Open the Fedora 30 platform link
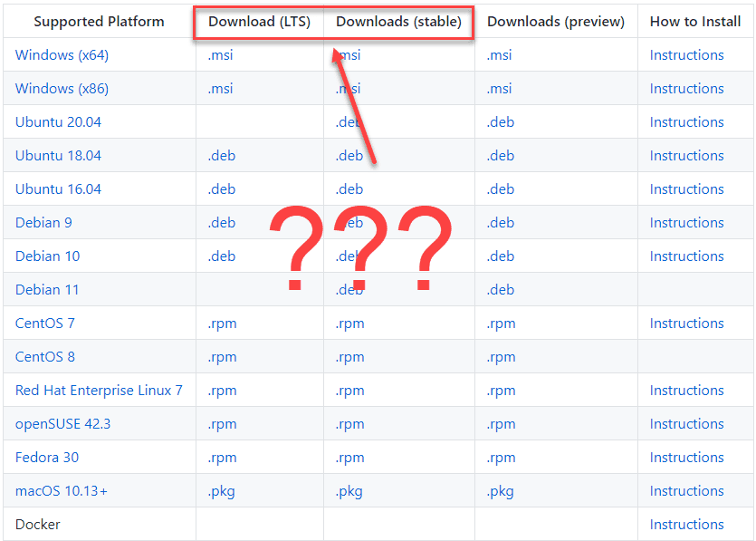 point(47,458)
